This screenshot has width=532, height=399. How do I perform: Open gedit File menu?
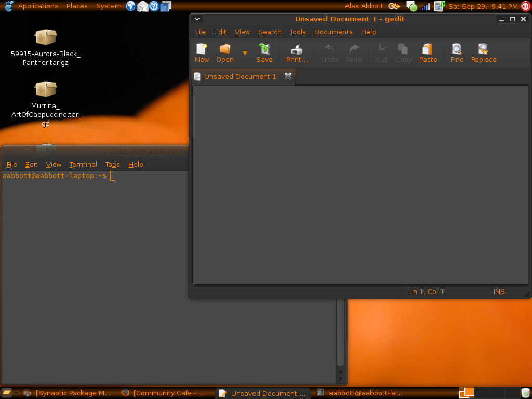(x=200, y=32)
